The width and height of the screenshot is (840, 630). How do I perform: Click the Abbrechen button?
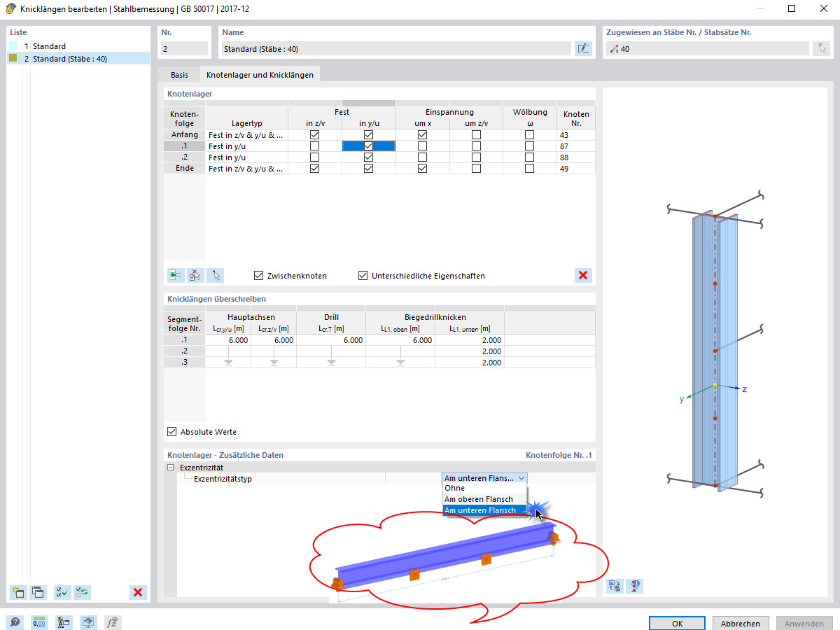pos(741,623)
